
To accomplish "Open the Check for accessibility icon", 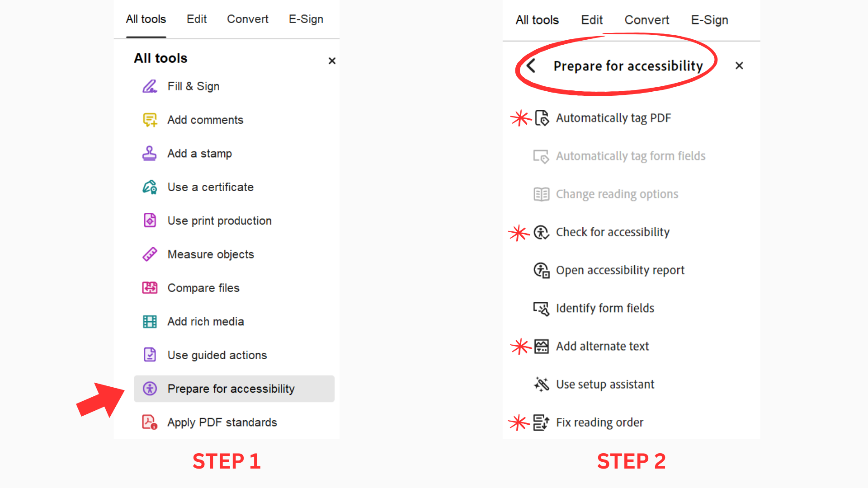I will pos(541,232).
